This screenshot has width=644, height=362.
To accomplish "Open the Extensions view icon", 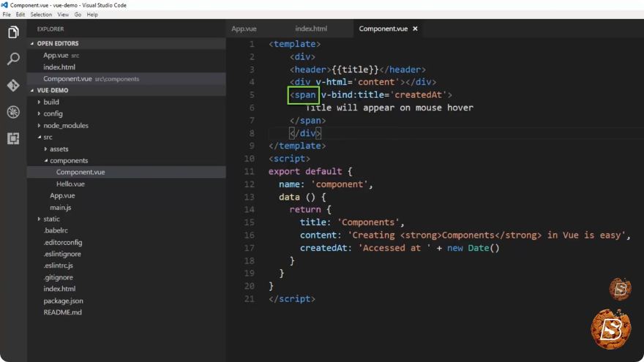I will [13, 138].
